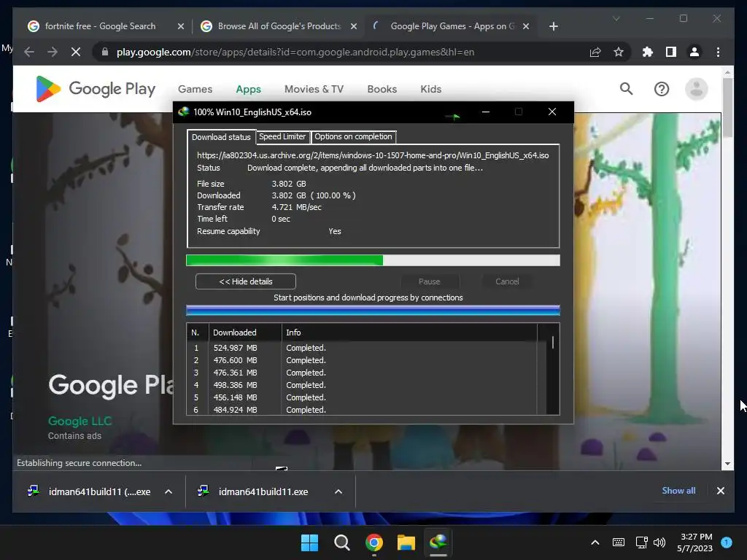Click the archive.org download URL text
The width and height of the screenshot is (747, 560).
pyautogui.click(x=373, y=155)
